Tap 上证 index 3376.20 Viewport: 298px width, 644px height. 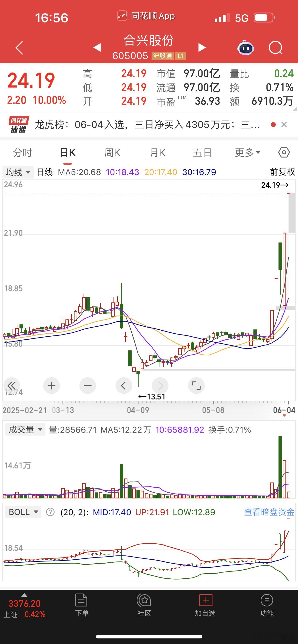(x=25, y=603)
